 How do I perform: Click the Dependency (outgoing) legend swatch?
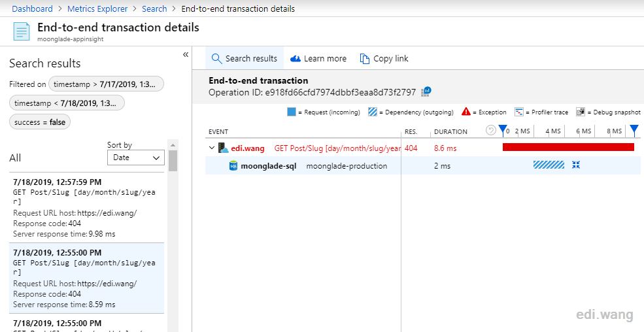pos(373,112)
